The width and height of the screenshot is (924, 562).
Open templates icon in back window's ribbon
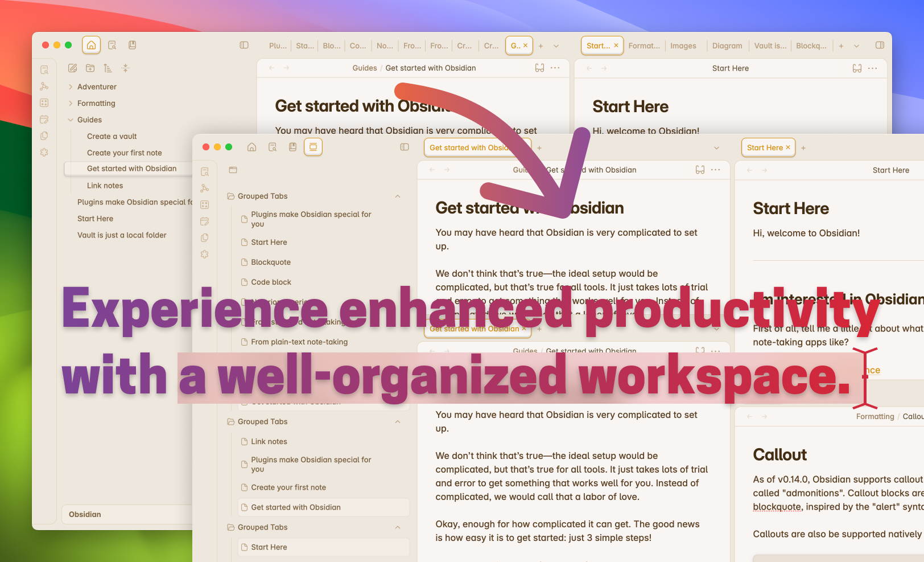click(44, 136)
